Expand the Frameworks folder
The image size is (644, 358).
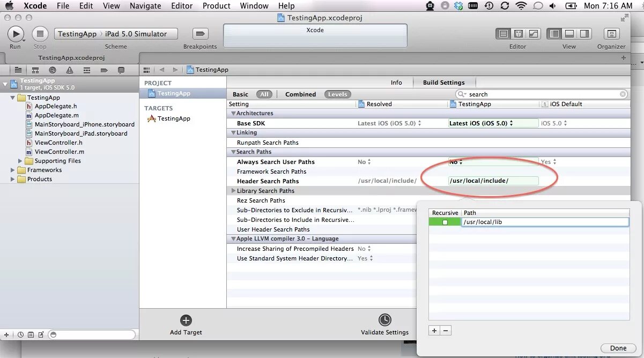pos(13,170)
